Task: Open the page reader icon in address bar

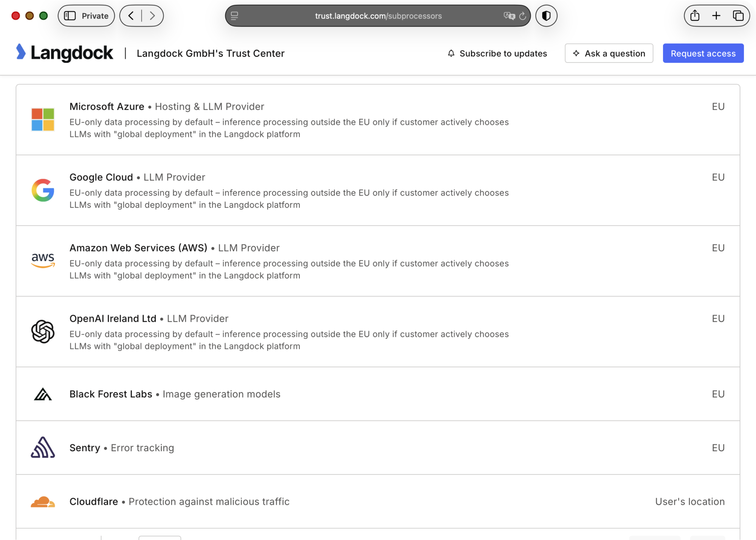Action: 234,16
